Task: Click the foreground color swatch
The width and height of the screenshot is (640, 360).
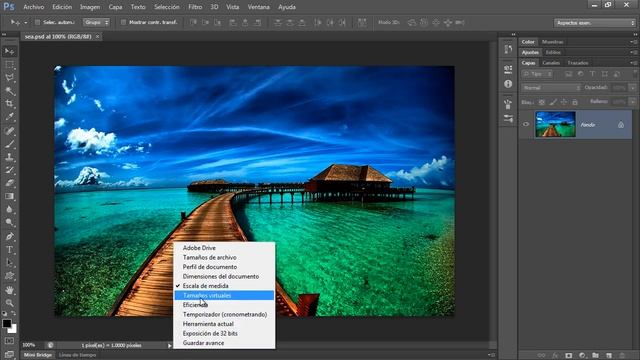Action: [7, 324]
